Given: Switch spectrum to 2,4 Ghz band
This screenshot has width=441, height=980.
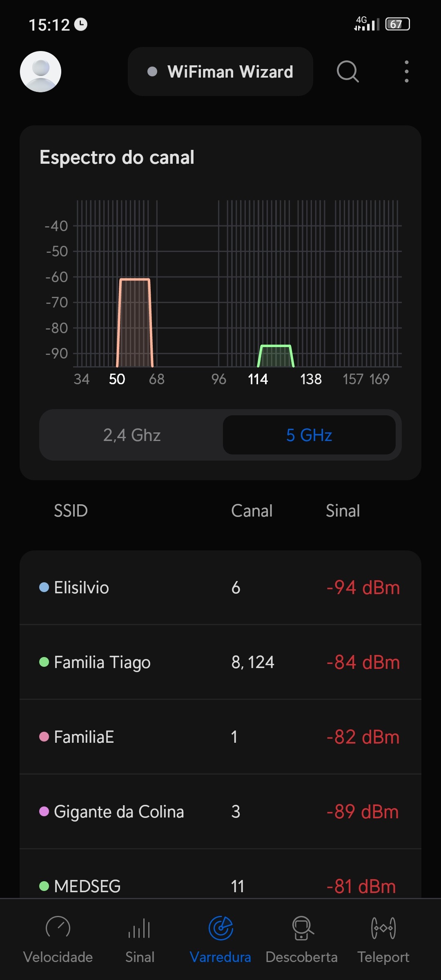Looking at the screenshot, I should (132, 435).
